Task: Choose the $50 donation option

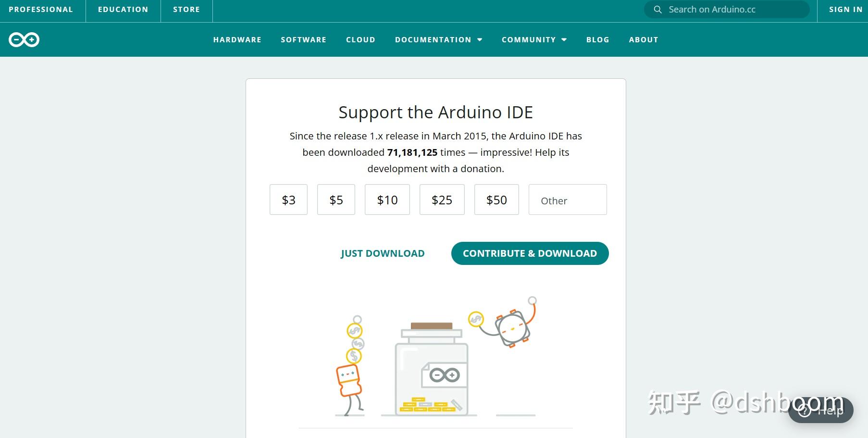Action: 496,200
